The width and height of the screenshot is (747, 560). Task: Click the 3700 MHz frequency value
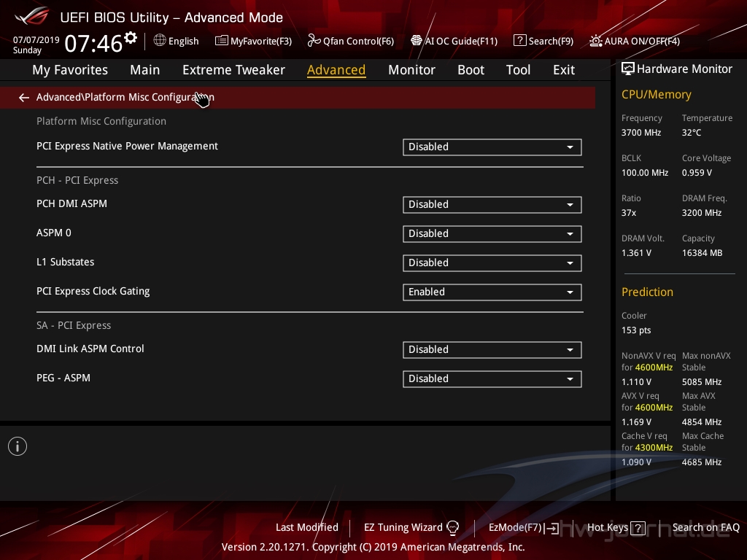(x=640, y=133)
